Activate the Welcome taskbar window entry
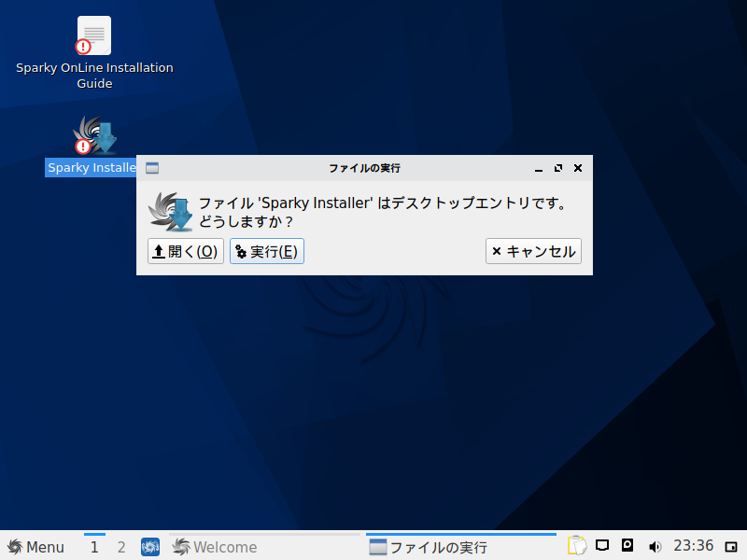Image resolution: width=747 pixels, height=560 pixels. 264,547
